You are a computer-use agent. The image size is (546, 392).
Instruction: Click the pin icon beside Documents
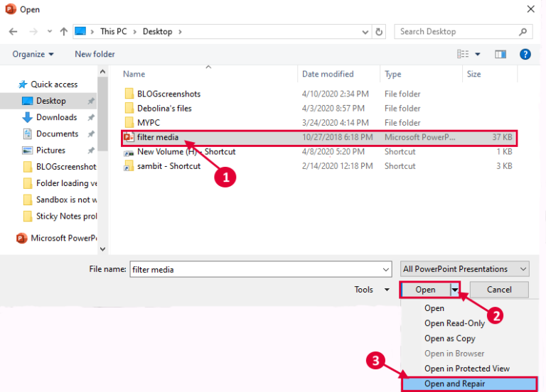(x=91, y=134)
